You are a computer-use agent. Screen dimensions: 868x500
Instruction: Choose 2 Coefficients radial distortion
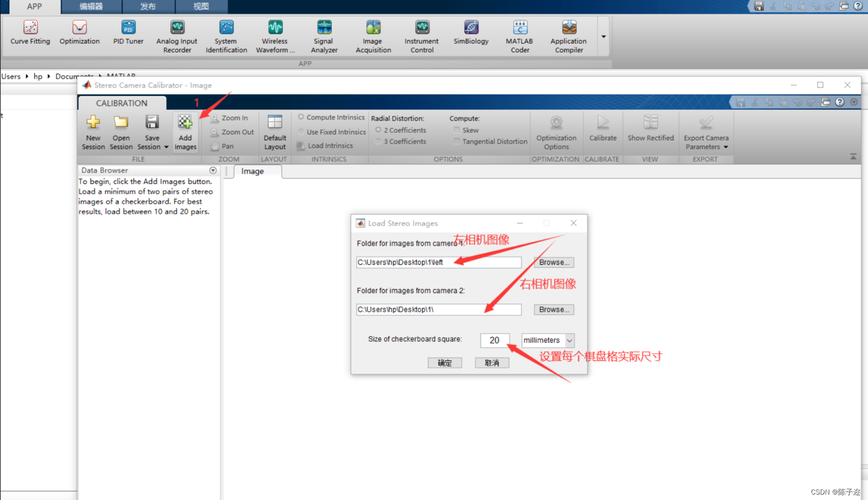tap(378, 130)
